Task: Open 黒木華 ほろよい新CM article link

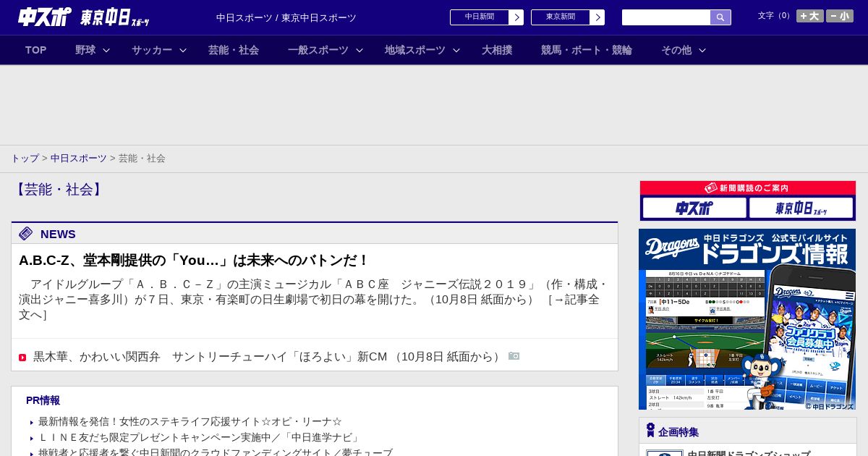Action: click(x=267, y=357)
